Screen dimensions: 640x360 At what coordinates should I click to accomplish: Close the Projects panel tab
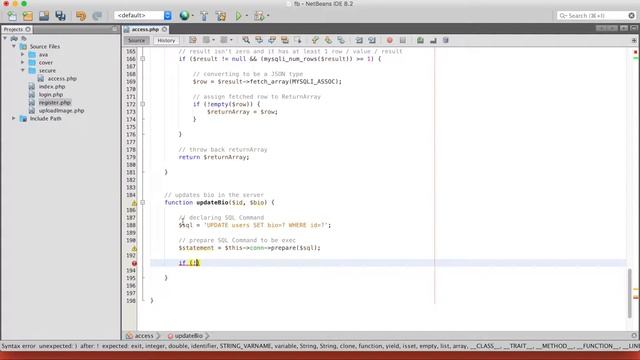[x=28, y=29]
